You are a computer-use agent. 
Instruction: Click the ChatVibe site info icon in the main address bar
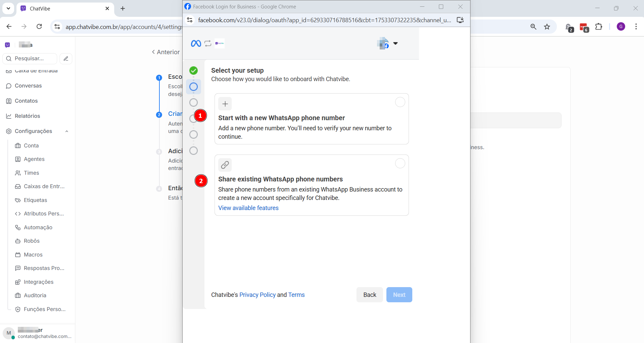[x=57, y=27]
